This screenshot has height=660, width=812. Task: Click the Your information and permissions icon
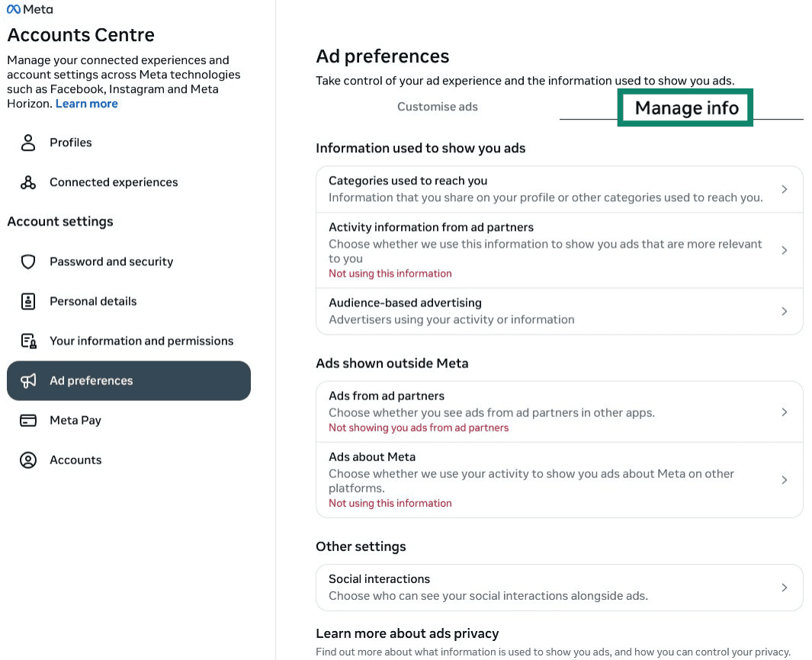click(x=28, y=341)
